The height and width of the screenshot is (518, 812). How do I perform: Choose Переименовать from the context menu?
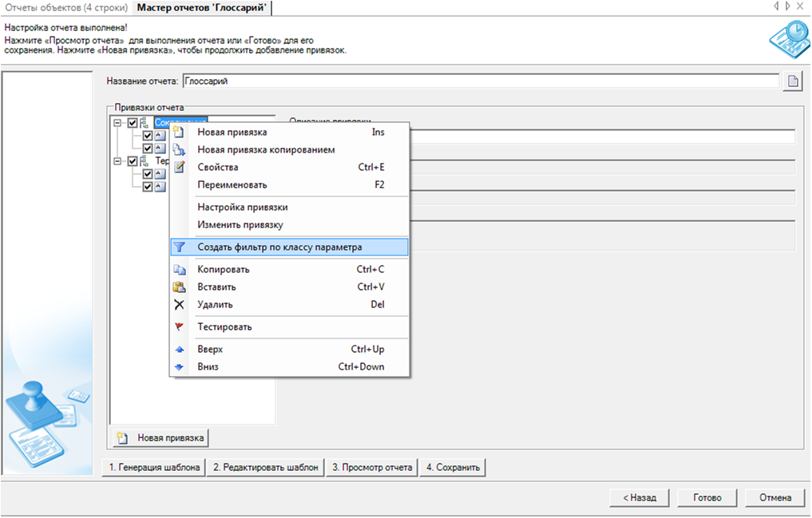[x=232, y=184]
